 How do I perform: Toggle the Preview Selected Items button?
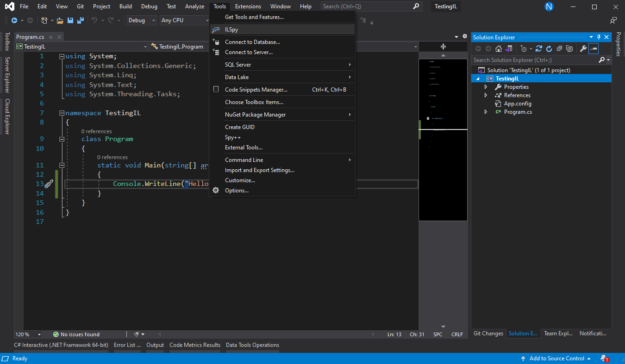(x=593, y=49)
